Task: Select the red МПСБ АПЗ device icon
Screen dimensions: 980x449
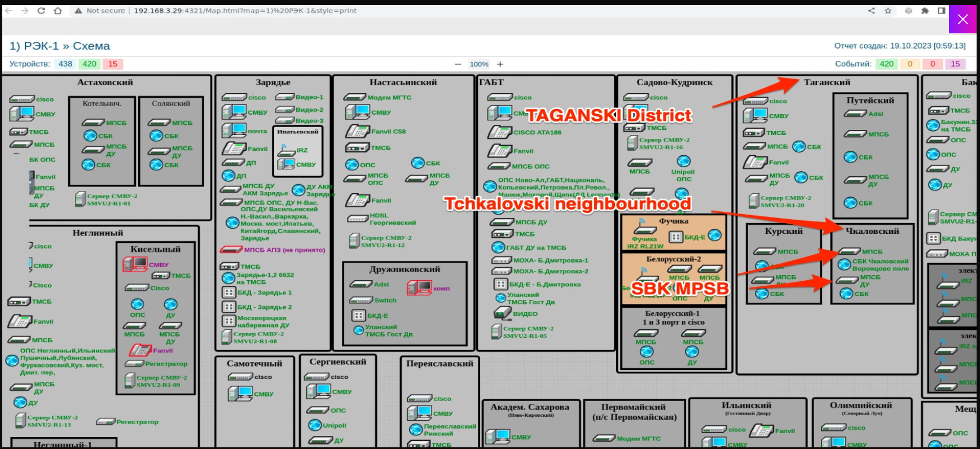Action: (231, 250)
